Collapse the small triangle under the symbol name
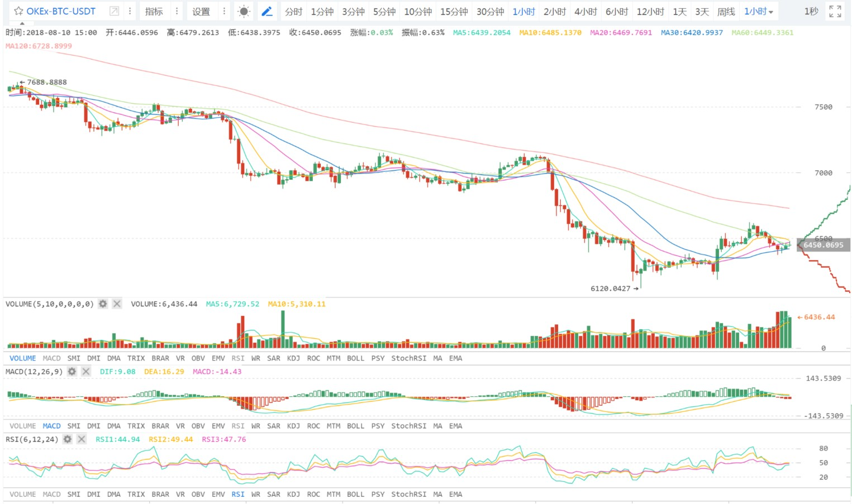Viewport: 852px width, 504px height. (22, 24)
